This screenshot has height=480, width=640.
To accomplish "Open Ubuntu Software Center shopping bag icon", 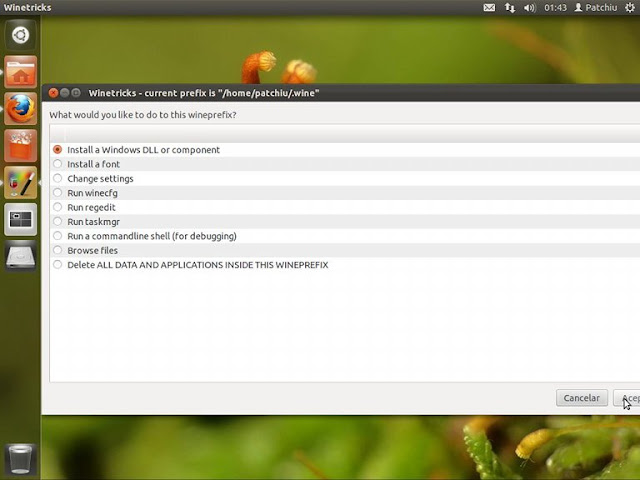I will pos(20,146).
